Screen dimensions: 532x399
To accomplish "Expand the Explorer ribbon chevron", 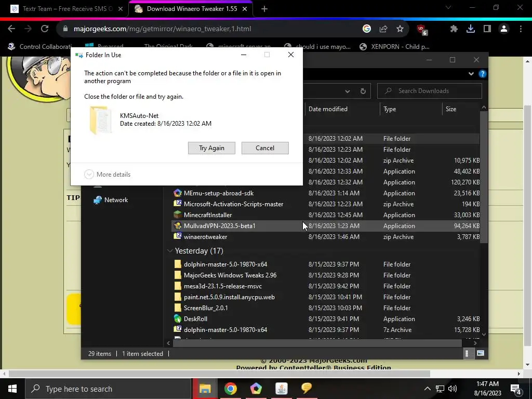I will click(x=471, y=74).
